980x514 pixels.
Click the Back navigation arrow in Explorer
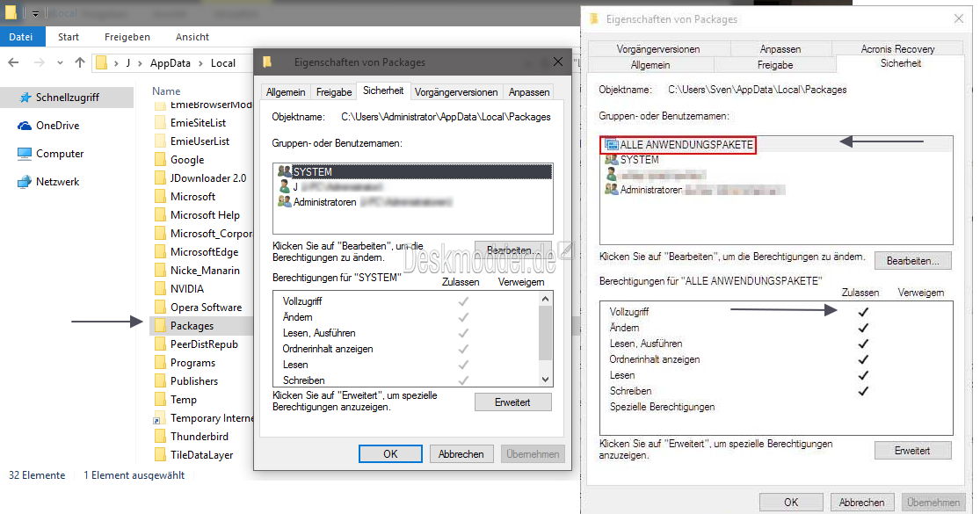coord(14,62)
